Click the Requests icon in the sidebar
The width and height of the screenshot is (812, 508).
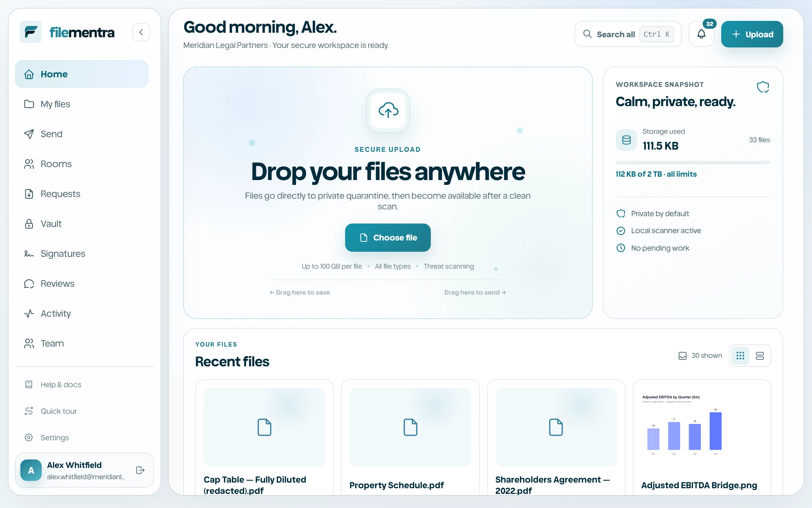pos(29,194)
